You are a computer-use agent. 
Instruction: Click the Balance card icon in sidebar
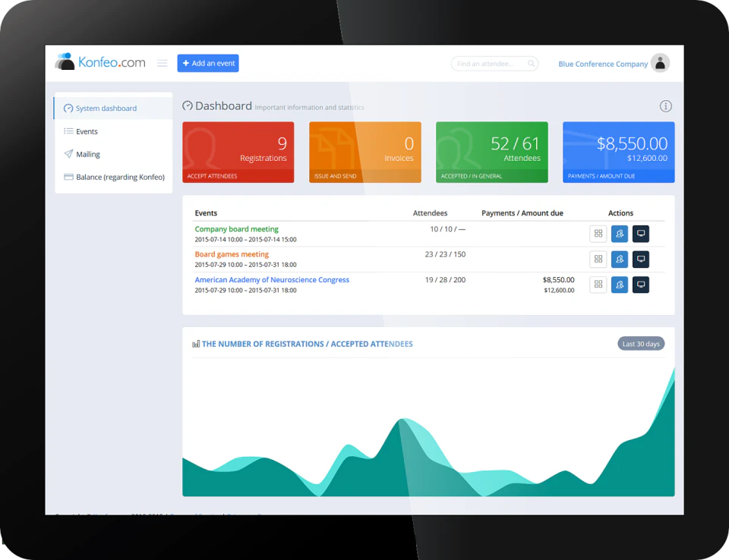pos(68,177)
